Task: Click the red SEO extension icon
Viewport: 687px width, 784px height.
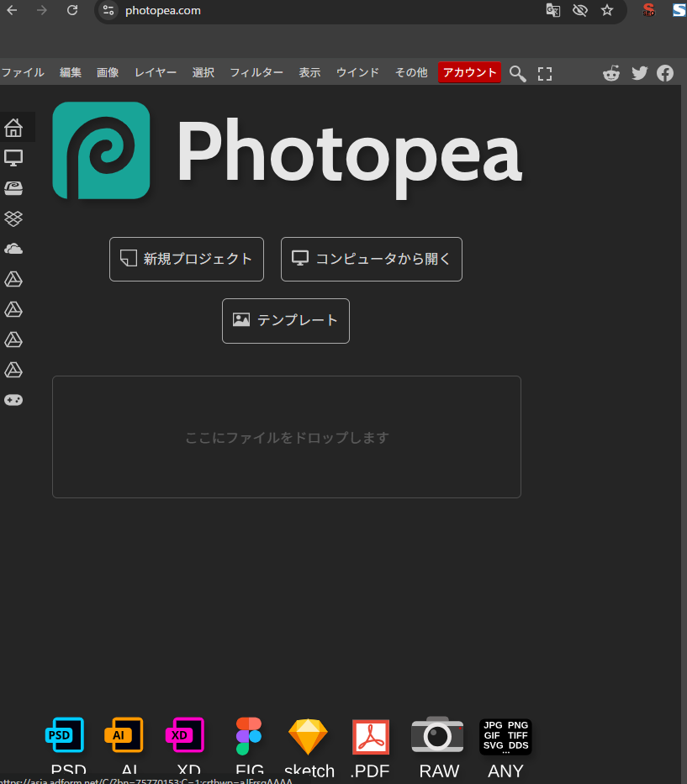Action: coord(648,10)
